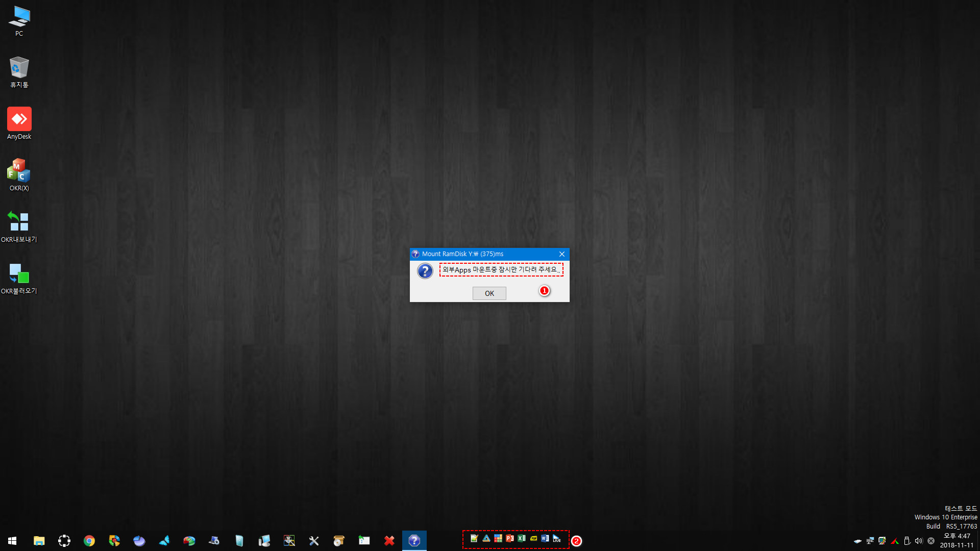Open File Explorer from taskbar
The width and height of the screenshot is (980, 551).
coord(39,541)
